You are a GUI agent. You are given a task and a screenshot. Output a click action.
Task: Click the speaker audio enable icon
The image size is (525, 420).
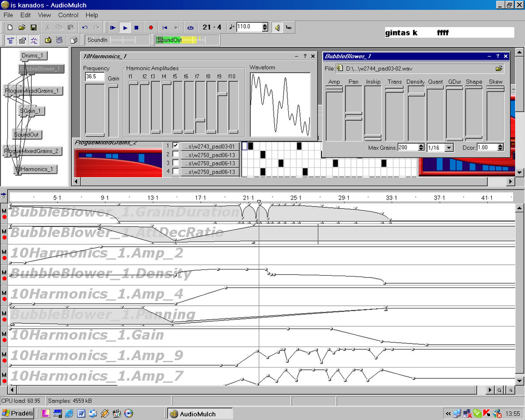[x=277, y=28]
